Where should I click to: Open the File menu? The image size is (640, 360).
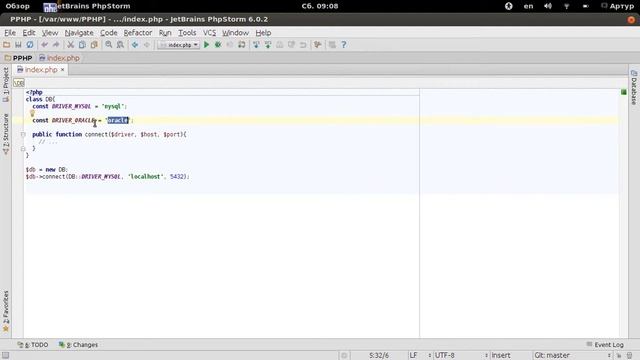pos(10,33)
